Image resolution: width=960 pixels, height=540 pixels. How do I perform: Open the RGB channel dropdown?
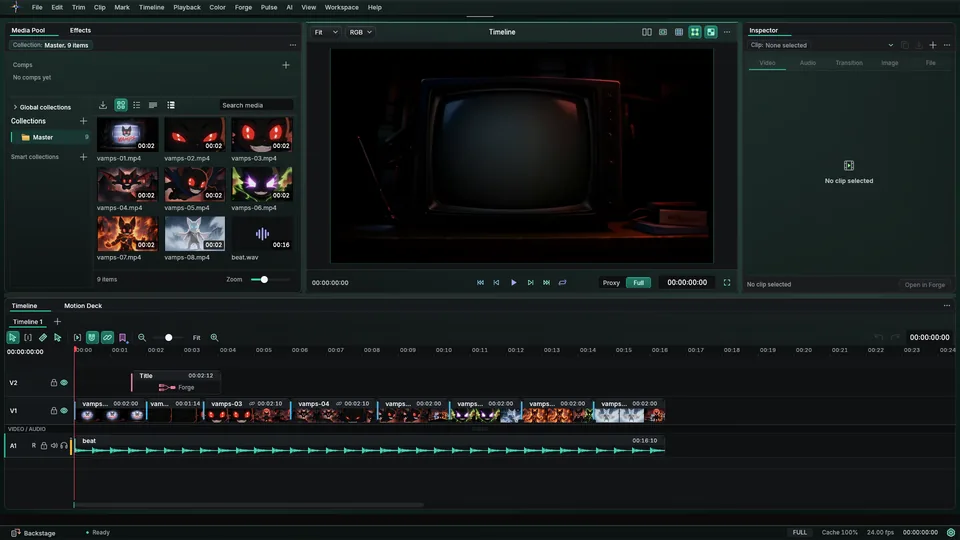[360, 32]
